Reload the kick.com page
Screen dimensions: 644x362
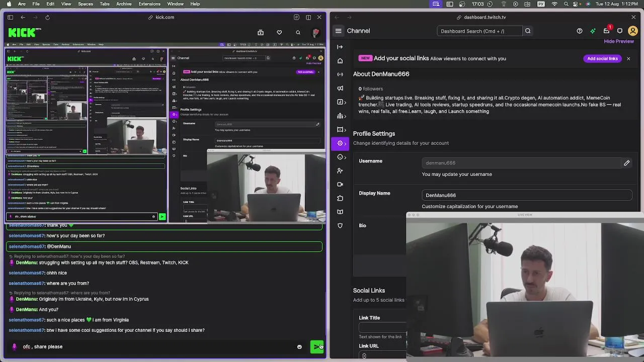[47, 17]
